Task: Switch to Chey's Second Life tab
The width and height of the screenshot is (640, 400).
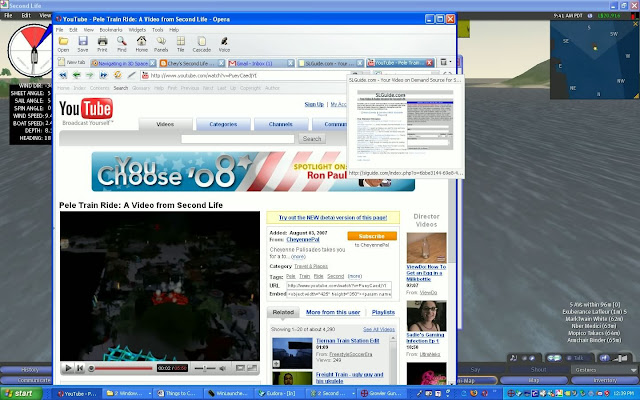Action: click(192, 63)
